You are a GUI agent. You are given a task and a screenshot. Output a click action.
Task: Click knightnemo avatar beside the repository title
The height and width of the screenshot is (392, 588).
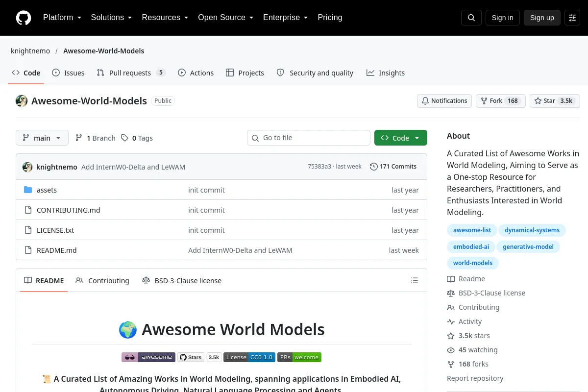tap(22, 101)
